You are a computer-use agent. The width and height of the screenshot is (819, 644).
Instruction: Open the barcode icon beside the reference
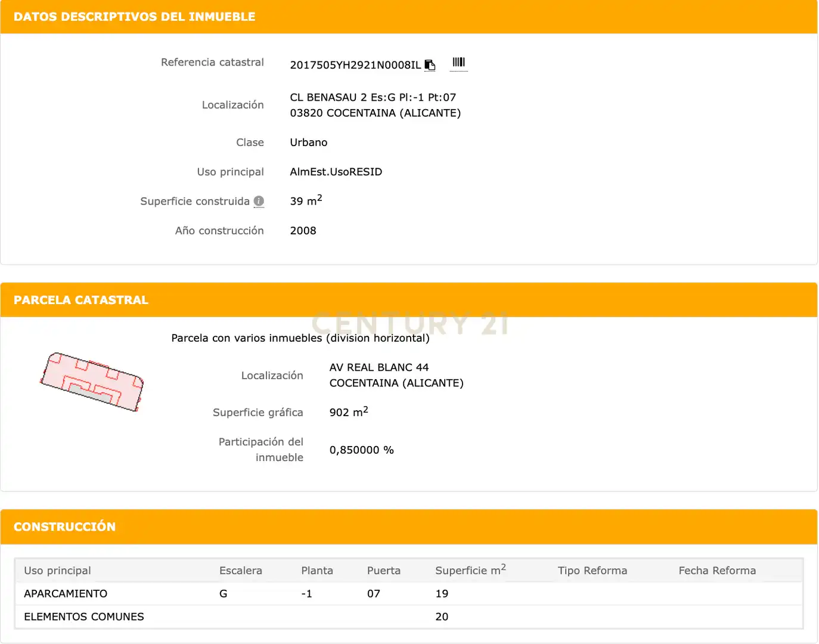click(458, 63)
